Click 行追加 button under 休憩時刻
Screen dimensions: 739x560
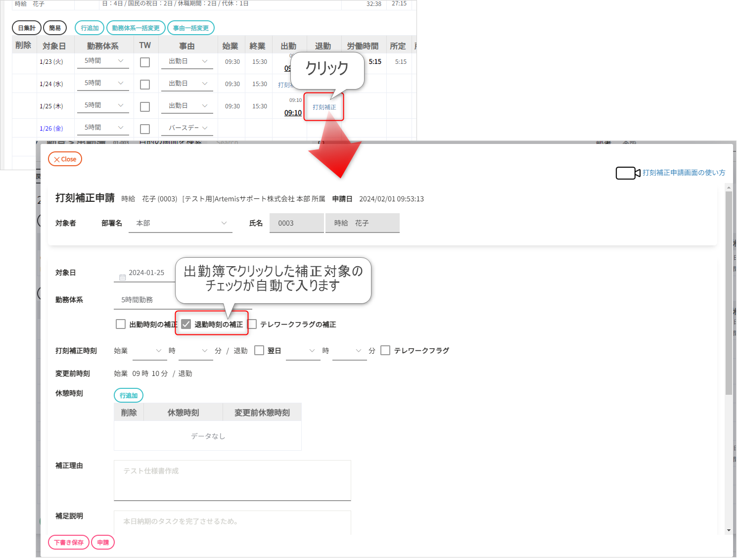pos(129,396)
